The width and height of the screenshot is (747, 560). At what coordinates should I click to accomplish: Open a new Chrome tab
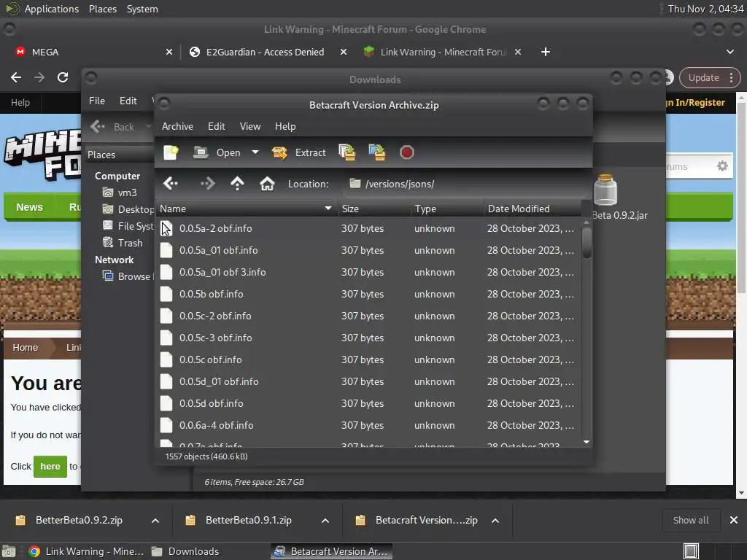coord(546,52)
